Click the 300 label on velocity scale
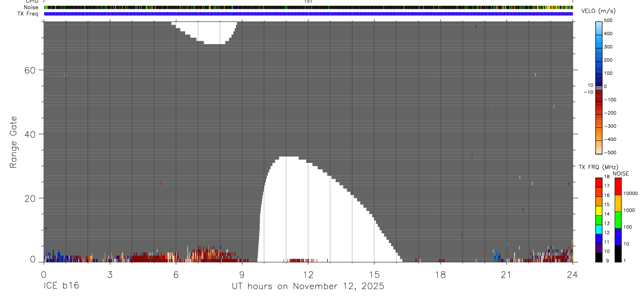 click(x=608, y=47)
